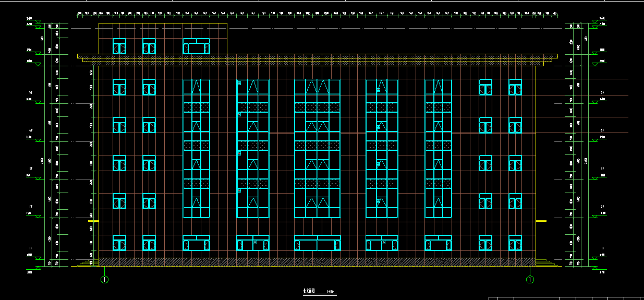
Task: Select the 3F floor label on right
Action: point(602,169)
